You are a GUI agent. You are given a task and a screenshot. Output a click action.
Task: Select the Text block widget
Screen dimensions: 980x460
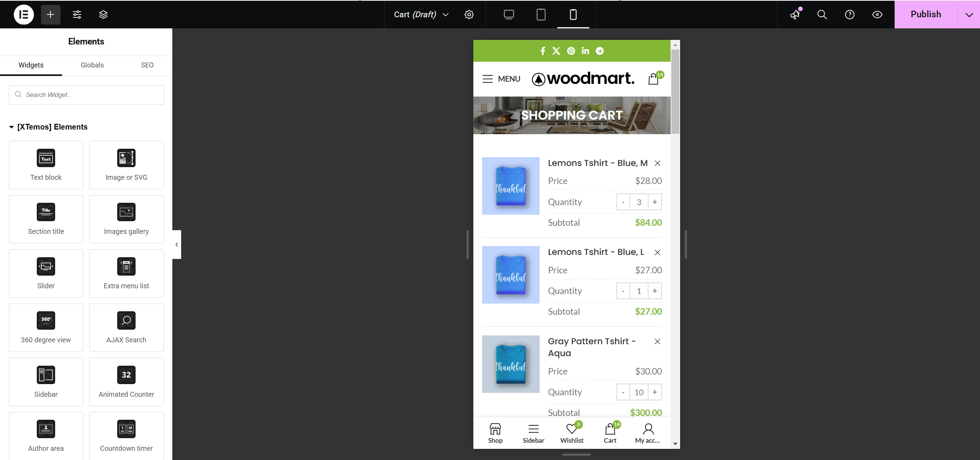tap(46, 165)
